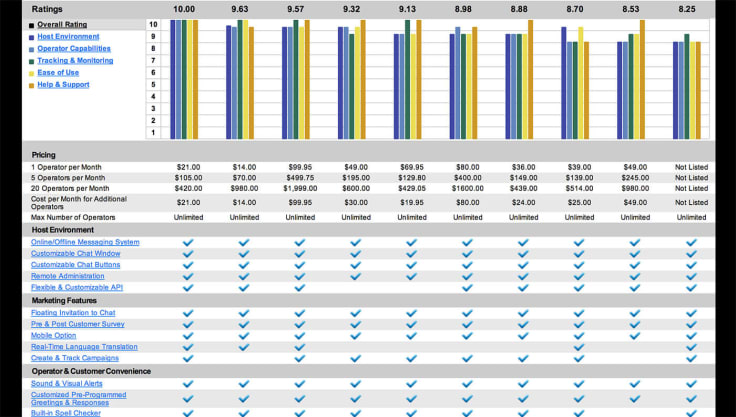Open Customizable Chat Window link
This screenshot has width=736, height=417.
pyautogui.click(x=76, y=253)
